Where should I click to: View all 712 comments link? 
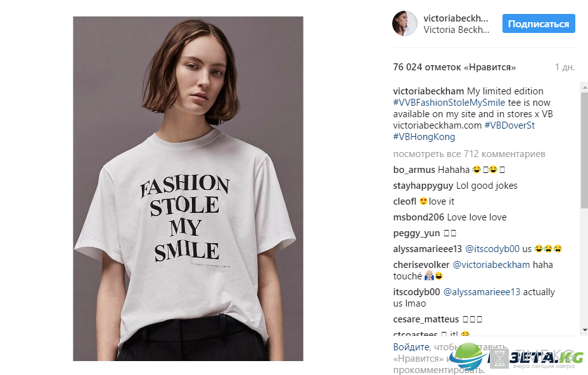point(469,154)
